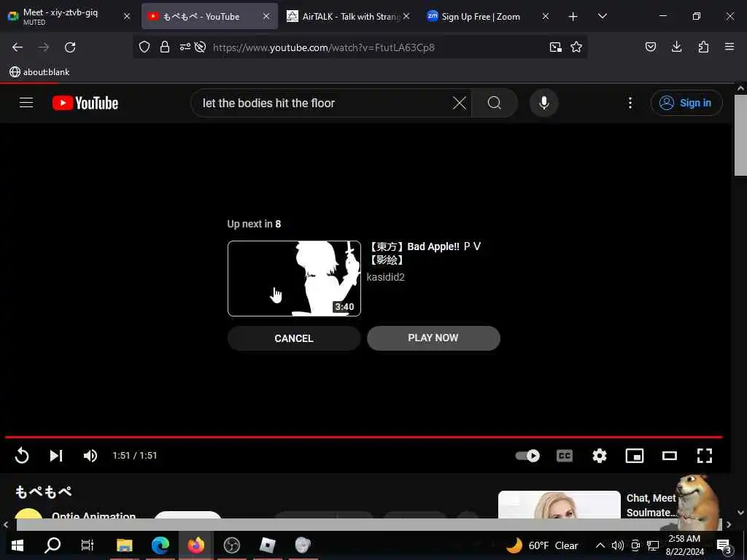Open YouTube guide hamburger menu
Image resolution: width=747 pixels, height=560 pixels.
pyautogui.click(x=26, y=103)
